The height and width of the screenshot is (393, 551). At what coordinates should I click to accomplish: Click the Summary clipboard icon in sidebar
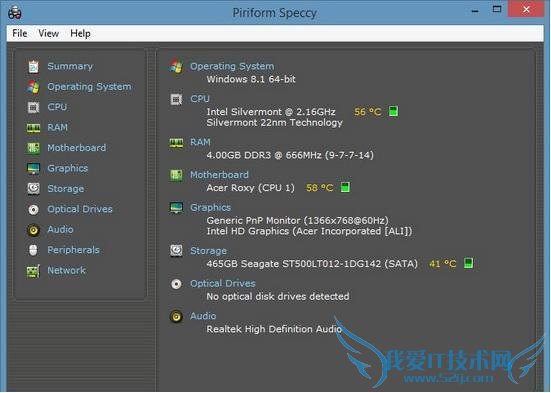[33, 66]
